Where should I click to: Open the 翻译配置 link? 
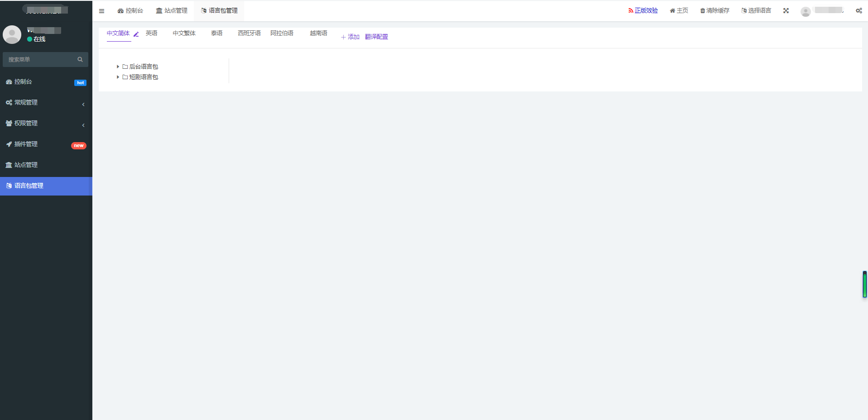point(376,37)
